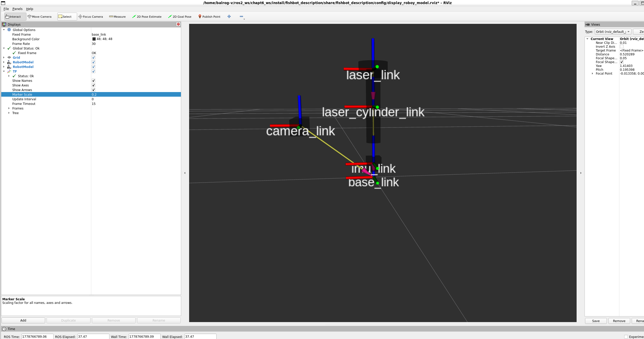The height and width of the screenshot is (339, 644).
Task: Click the Grid display icon
Action: tap(9, 57)
